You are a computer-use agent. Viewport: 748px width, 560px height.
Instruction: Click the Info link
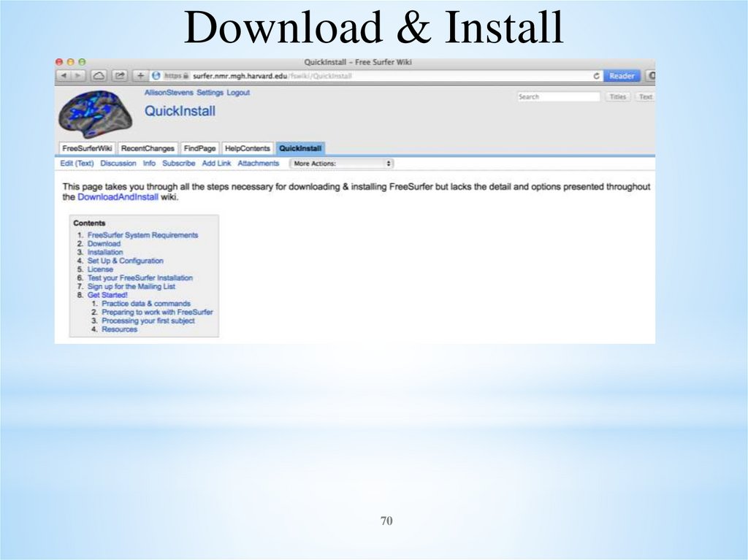pyautogui.click(x=149, y=163)
